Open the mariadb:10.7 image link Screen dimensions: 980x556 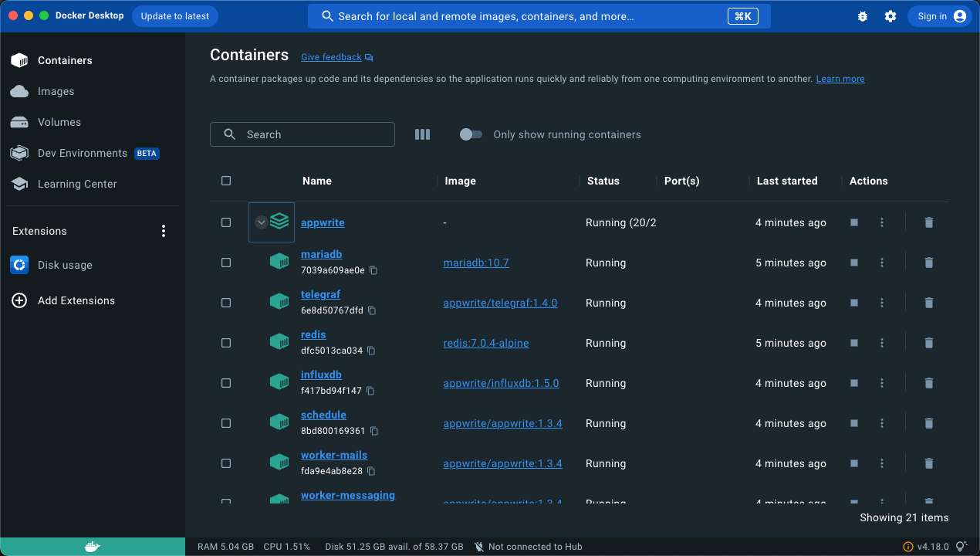[x=476, y=263]
